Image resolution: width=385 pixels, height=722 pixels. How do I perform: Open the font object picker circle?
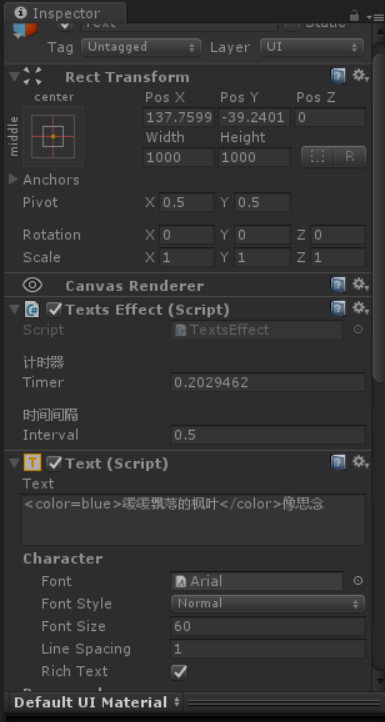(x=358, y=581)
